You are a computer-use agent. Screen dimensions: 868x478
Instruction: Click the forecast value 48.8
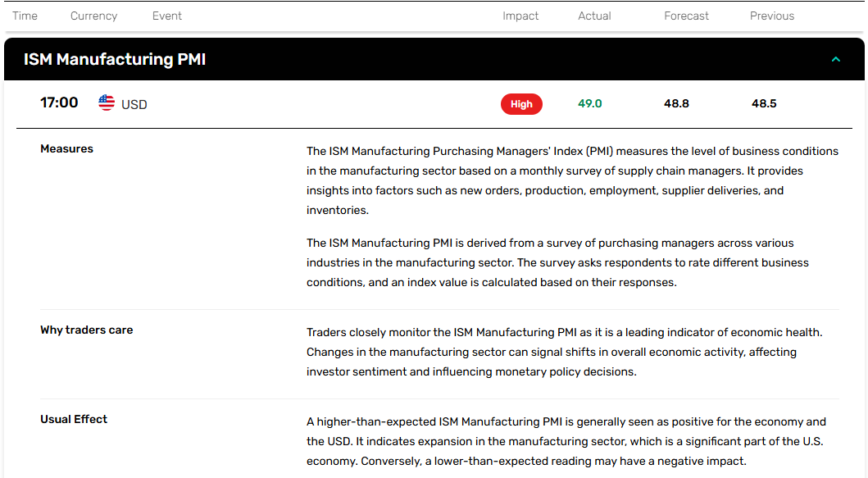(676, 103)
